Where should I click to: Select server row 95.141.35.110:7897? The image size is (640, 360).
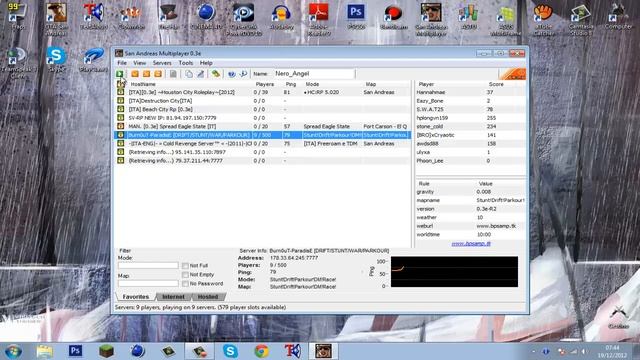[x=263, y=152]
